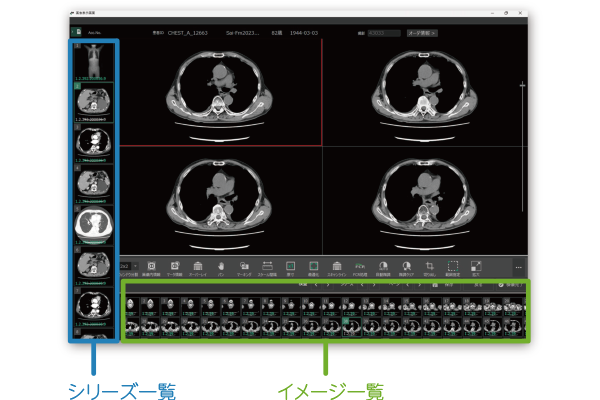The image size is (600, 400).
Task: Activate the crop tool icon
Action: [429, 266]
